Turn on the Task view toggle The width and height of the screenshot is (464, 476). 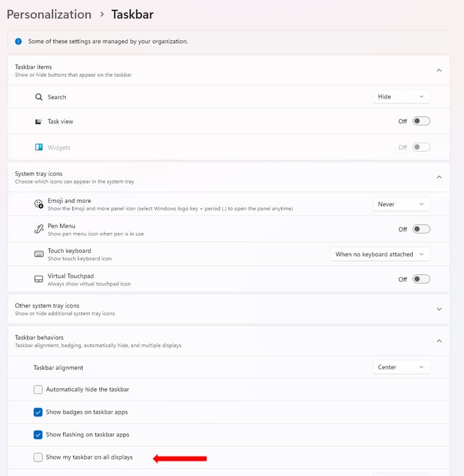click(421, 121)
